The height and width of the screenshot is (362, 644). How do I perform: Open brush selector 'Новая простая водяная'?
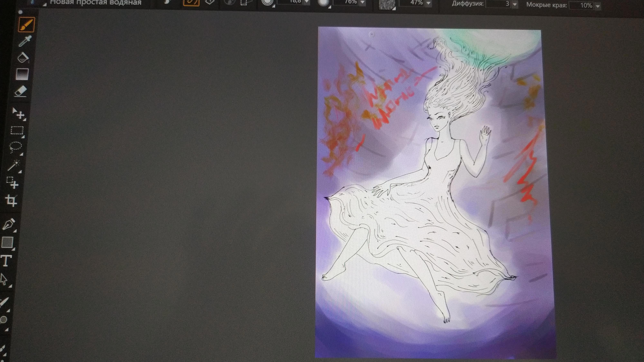click(95, 3)
